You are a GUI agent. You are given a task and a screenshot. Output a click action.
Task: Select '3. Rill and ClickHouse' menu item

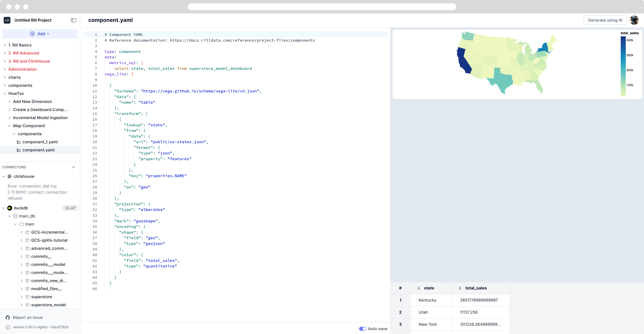point(29,61)
